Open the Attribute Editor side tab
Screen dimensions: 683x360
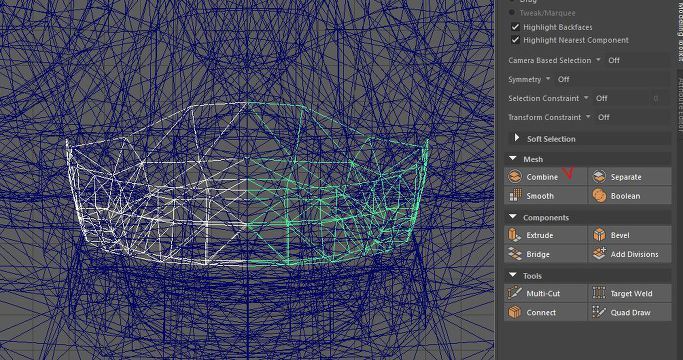(680, 105)
